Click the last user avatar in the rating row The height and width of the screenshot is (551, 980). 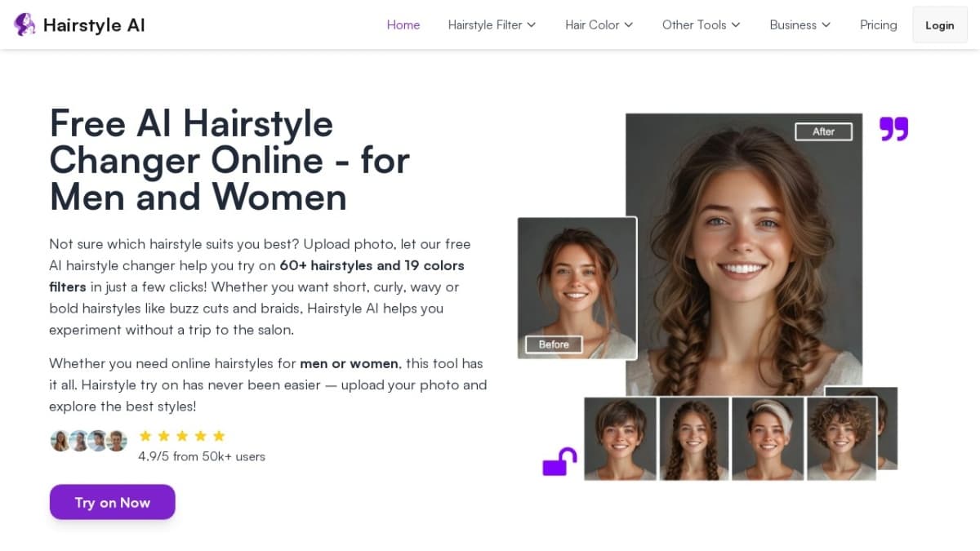116,440
